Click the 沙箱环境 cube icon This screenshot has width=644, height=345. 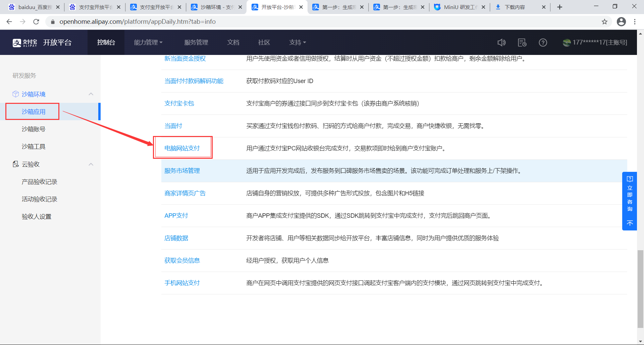tap(15, 94)
